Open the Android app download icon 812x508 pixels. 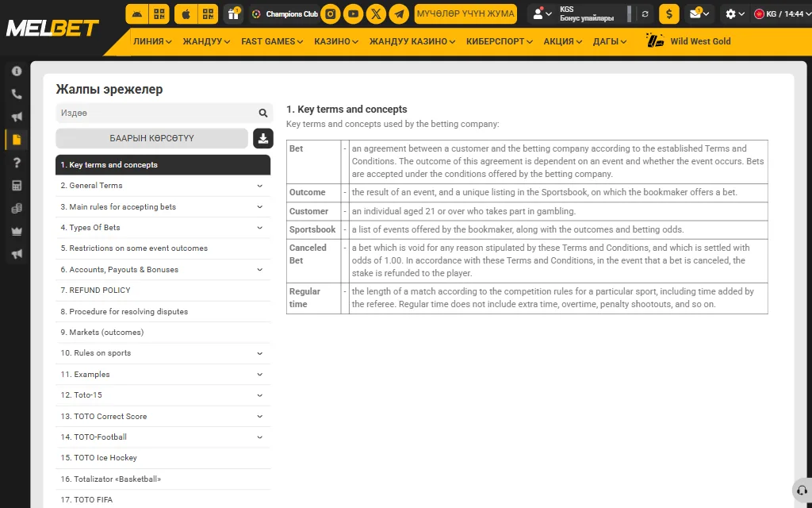(136, 14)
